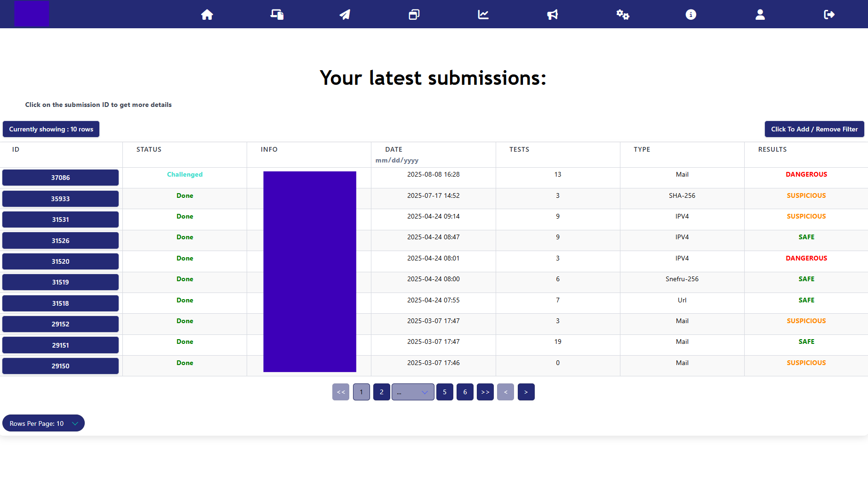This screenshot has height=496, width=868.
Task: Open the page ellipsis dropdown
Action: point(413,392)
